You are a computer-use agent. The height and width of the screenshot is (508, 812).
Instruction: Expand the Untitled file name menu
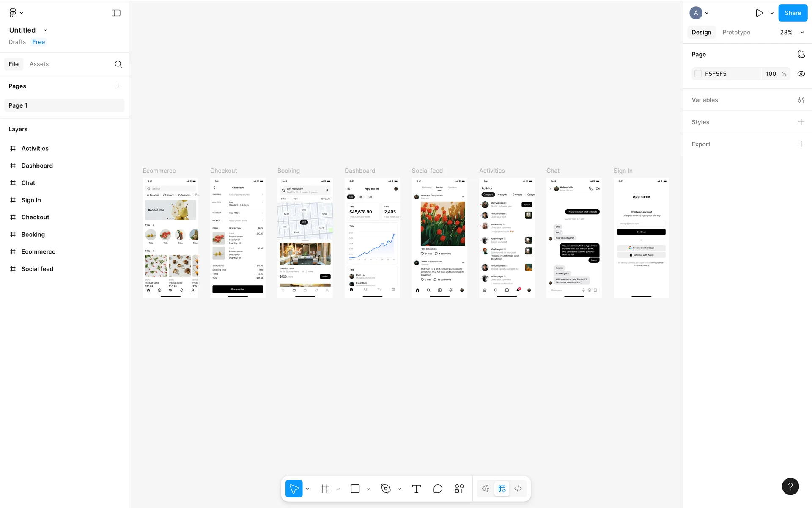(x=45, y=30)
